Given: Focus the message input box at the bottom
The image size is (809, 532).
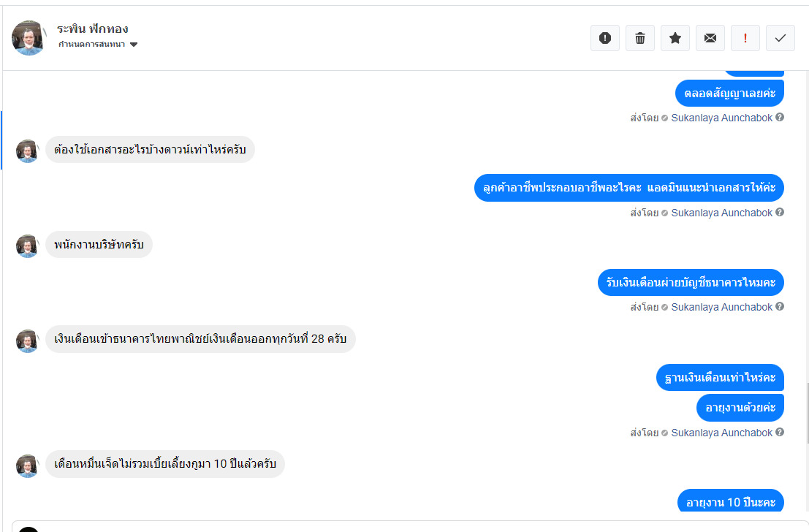Looking at the screenshot, I should click(409, 526).
